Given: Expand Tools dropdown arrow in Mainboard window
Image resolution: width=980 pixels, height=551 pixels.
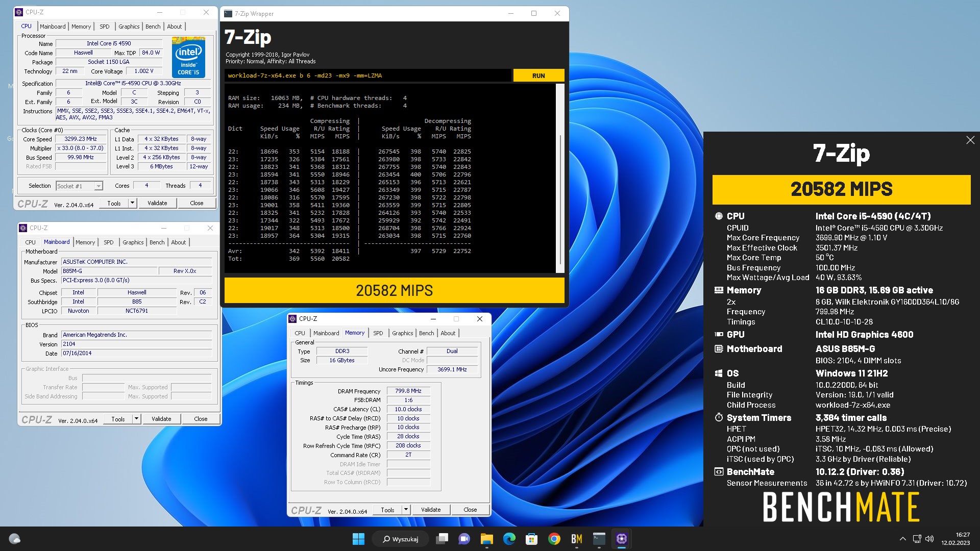Looking at the screenshot, I should pyautogui.click(x=136, y=419).
